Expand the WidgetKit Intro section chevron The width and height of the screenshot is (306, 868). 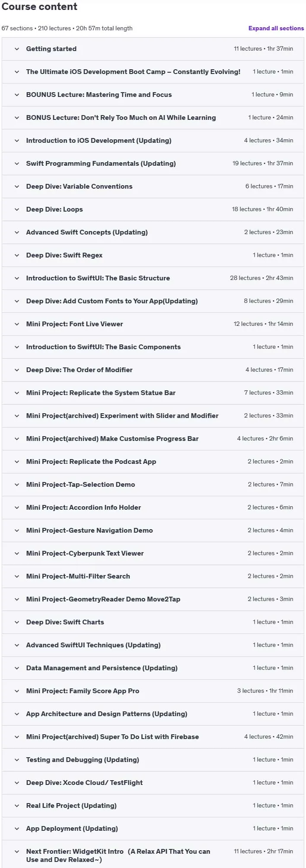[x=17, y=852]
